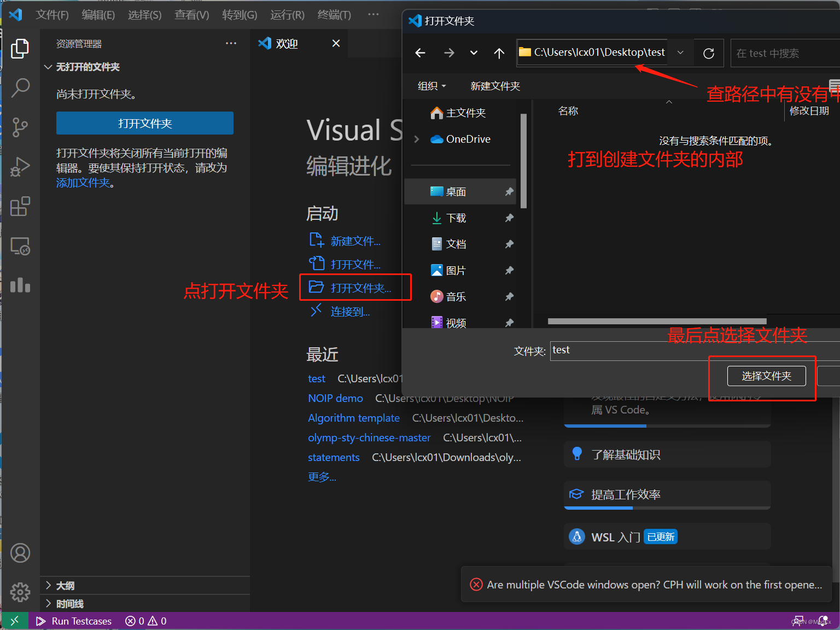Go forward in the folder dialog

[449, 52]
